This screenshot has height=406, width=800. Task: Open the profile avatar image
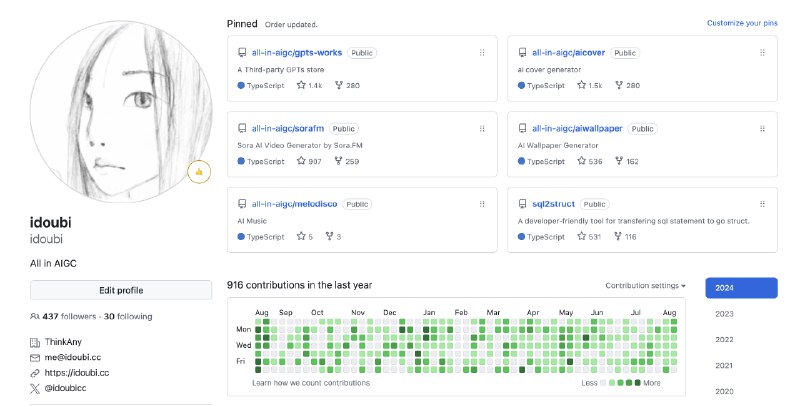tap(121, 112)
